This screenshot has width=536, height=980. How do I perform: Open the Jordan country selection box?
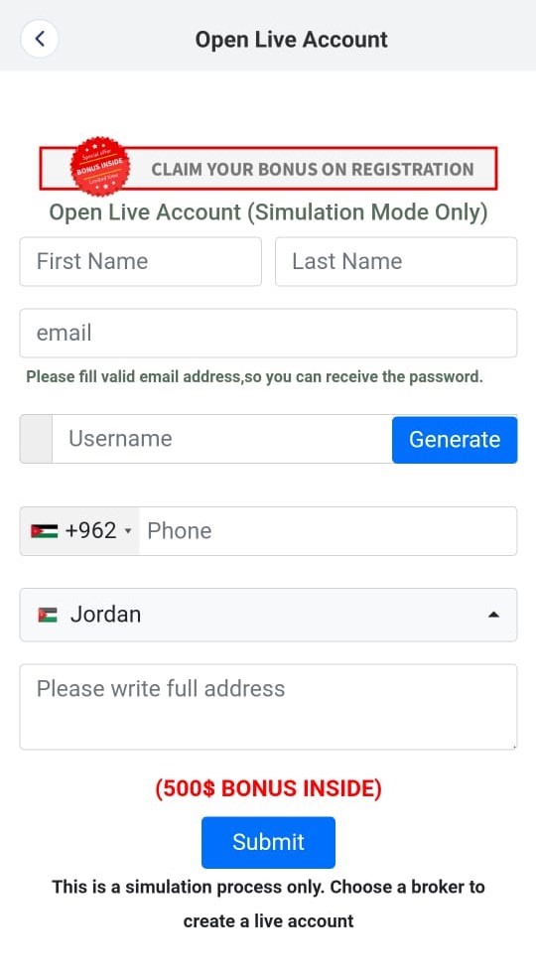(x=269, y=615)
